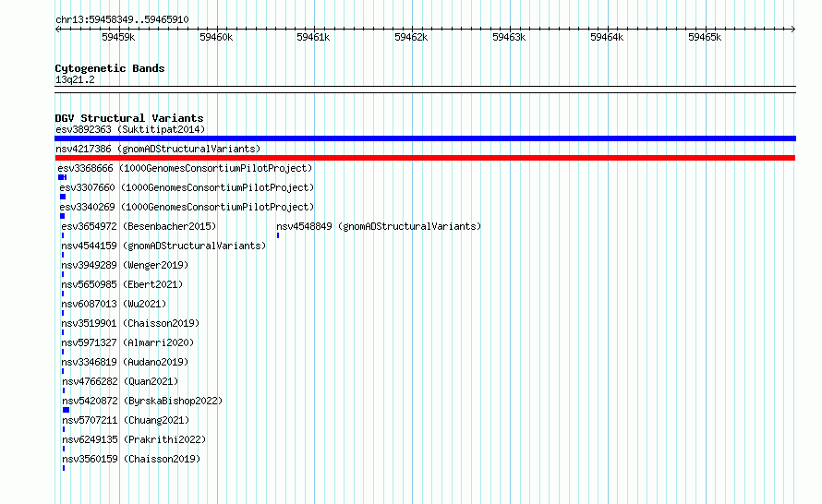Click the Cytogenetic Bands track title

coord(110,68)
